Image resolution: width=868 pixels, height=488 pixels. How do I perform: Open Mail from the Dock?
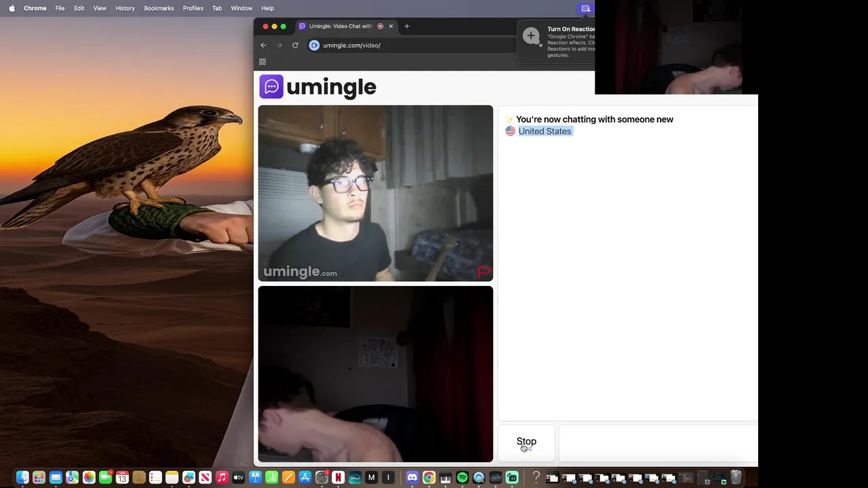56,477
